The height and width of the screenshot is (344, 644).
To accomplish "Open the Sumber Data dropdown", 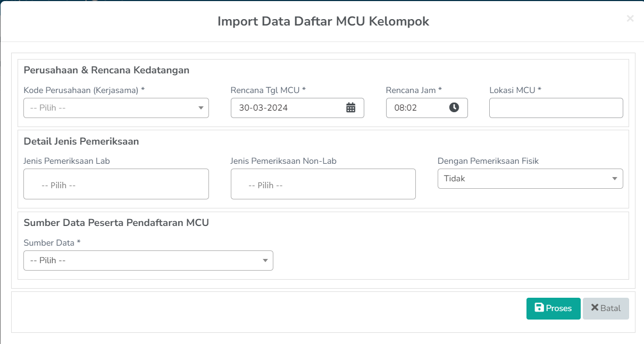I will (148, 261).
